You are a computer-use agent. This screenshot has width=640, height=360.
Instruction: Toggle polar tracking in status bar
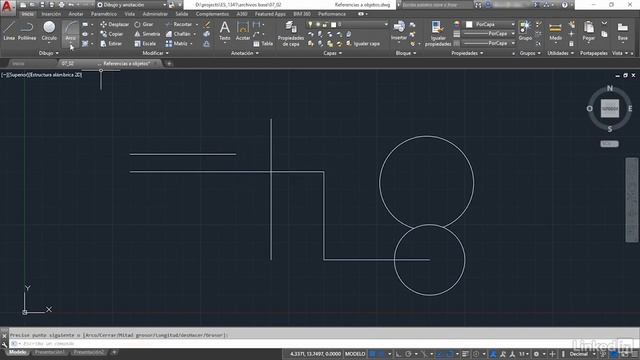pos(408,354)
